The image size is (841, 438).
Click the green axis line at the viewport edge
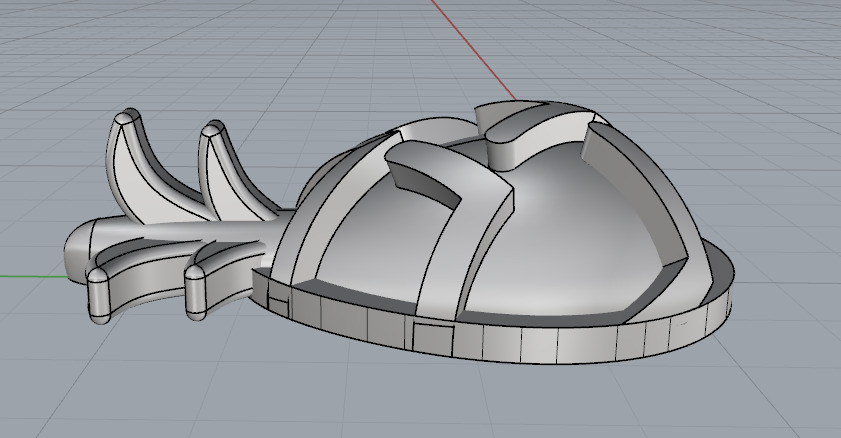click(33, 277)
